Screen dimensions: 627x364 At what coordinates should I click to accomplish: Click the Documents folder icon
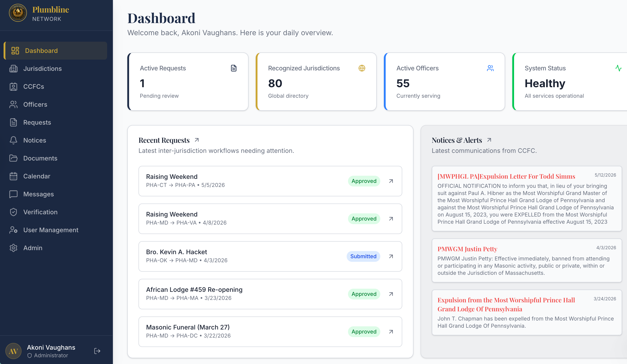pyautogui.click(x=13, y=158)
